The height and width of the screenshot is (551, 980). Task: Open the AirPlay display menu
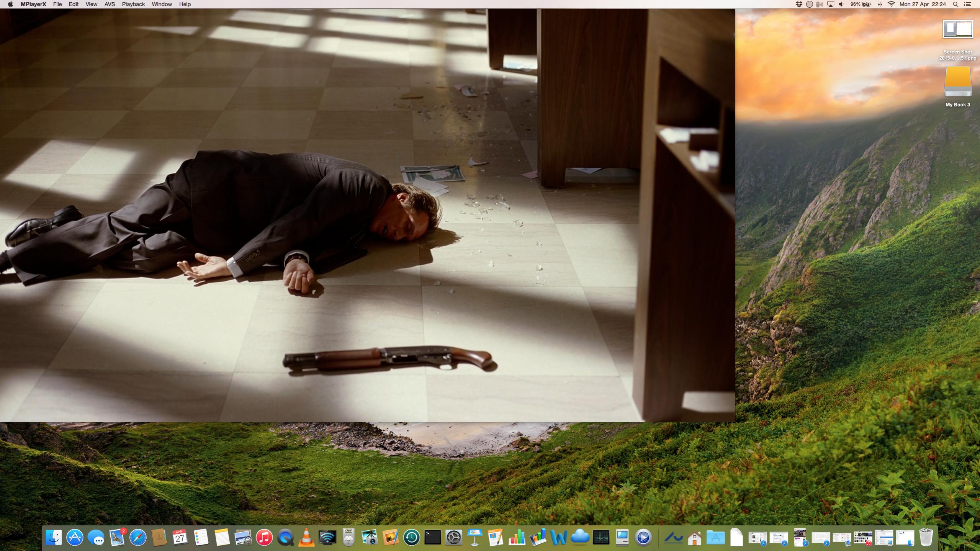point(831,4)
